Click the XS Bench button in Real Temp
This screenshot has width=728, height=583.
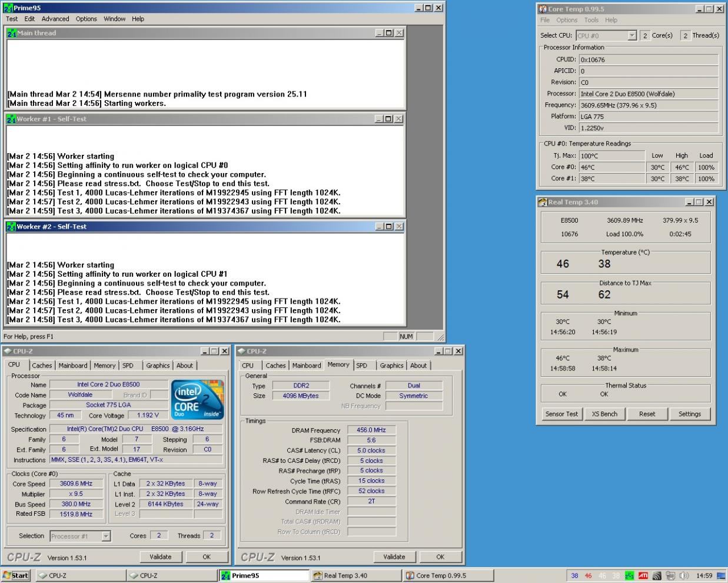[x=604, y=414]
